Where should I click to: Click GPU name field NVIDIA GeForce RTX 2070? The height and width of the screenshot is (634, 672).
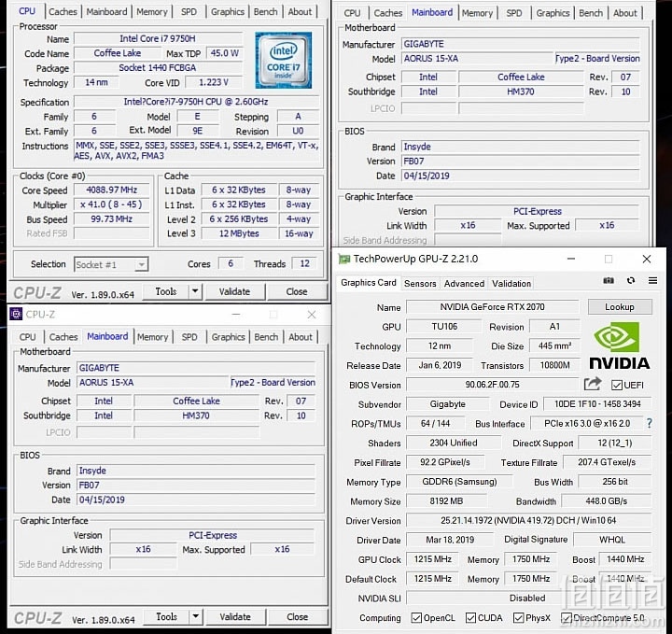click(x=493, y=307)
